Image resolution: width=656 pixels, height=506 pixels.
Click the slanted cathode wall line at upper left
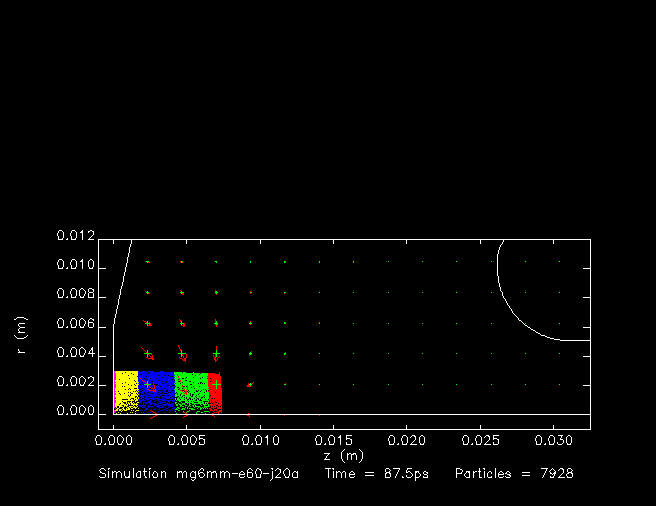click(x=123, y=283)
